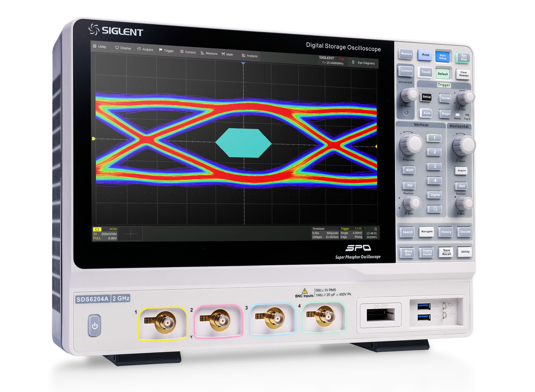The image size is (535, 392).
Task: Toggle the Run/Stop button
Action: pyautogui.click(x=463, y=57)
